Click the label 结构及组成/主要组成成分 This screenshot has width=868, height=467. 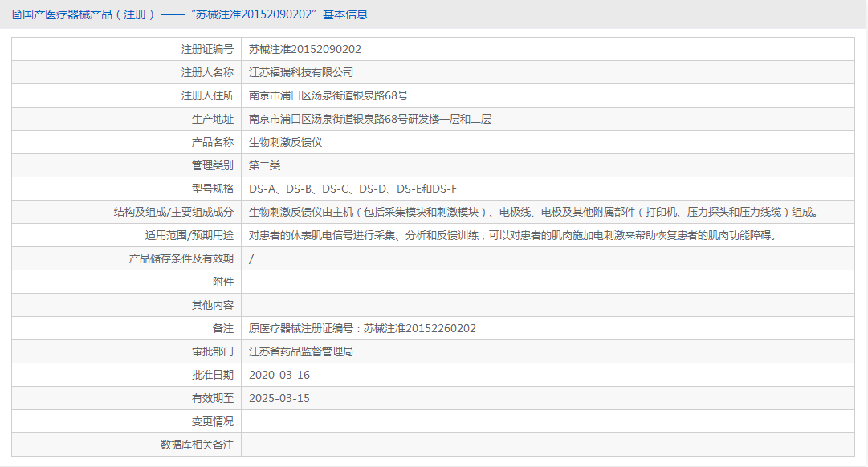(173, 212)
